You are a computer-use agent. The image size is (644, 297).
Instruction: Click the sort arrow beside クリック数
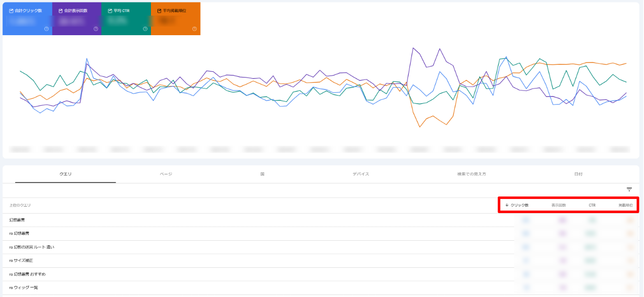507,205
